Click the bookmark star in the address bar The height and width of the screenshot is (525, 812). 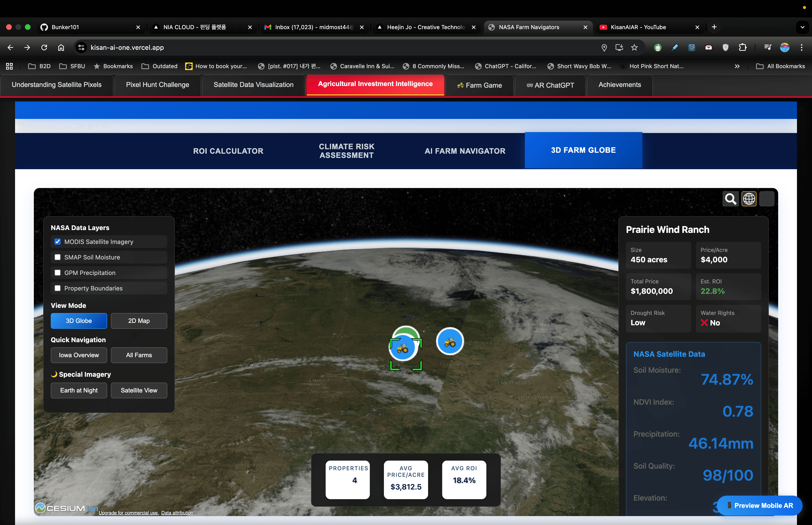pos(634,47)
